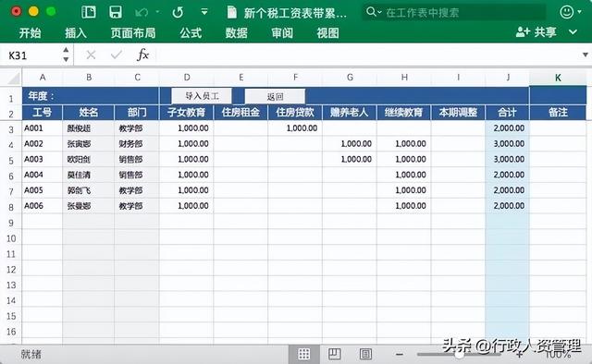The width and height of the screenshot is (592, 364).
Task: Open the 开始 ribbon tab
Action: click(30, 33)
